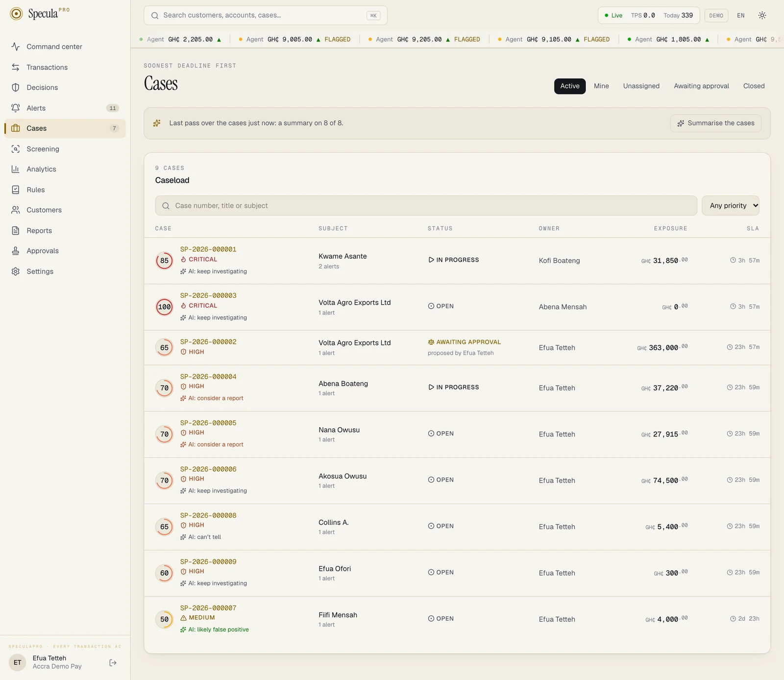
Task: Open case SP-2026-000001
Action: 208,249
